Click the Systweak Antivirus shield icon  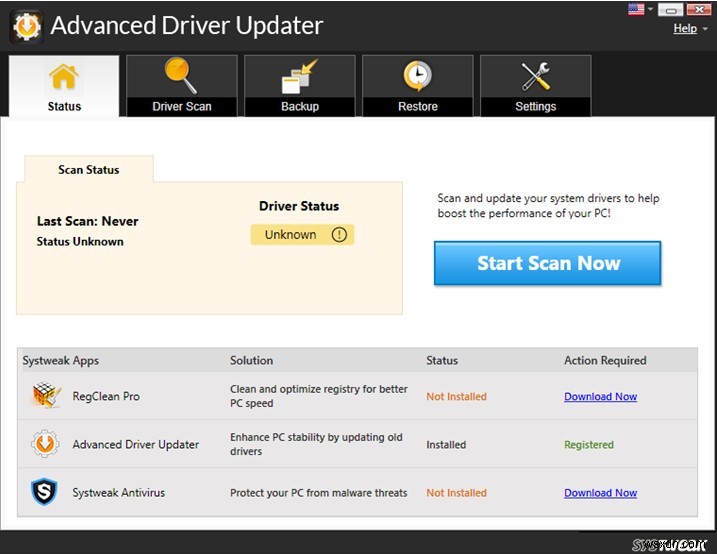tap(44, 492)
